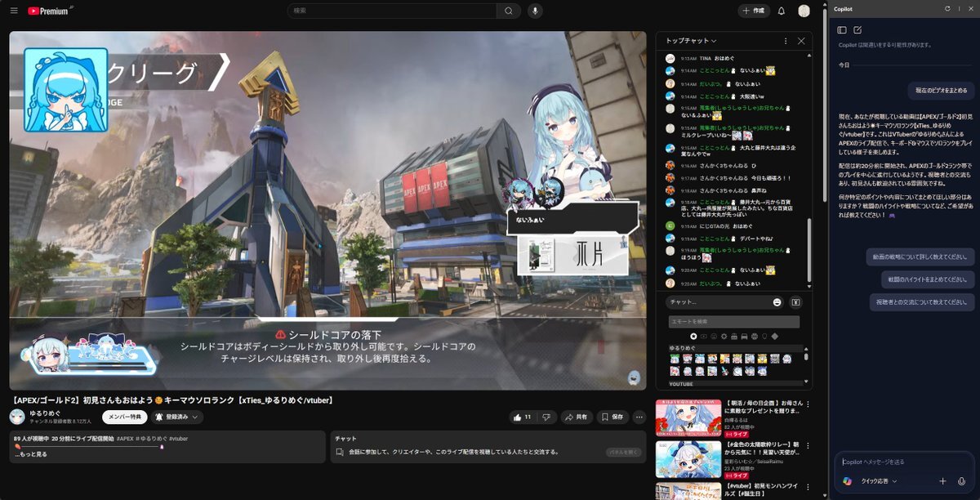Click the search magnifier button
Image resolution: width=980 pixels, height=500 pixels.
(x=509, y=11)
